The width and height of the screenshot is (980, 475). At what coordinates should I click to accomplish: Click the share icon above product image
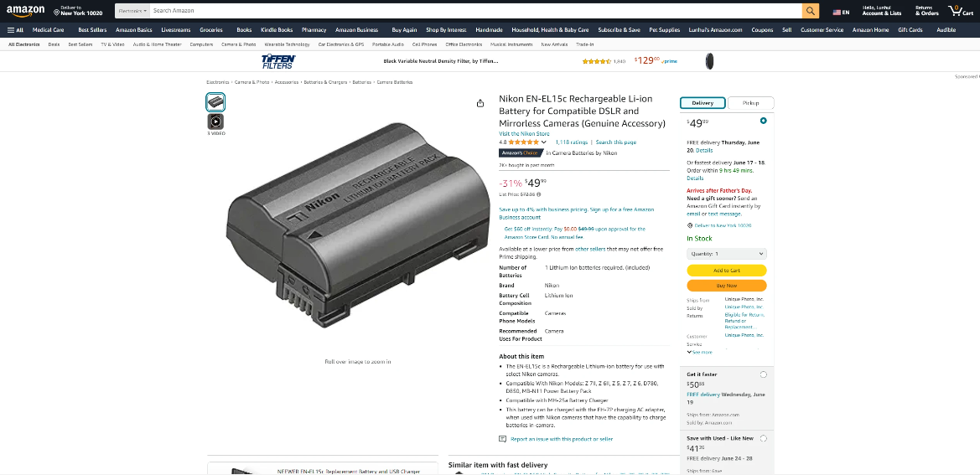pos(480,103)
